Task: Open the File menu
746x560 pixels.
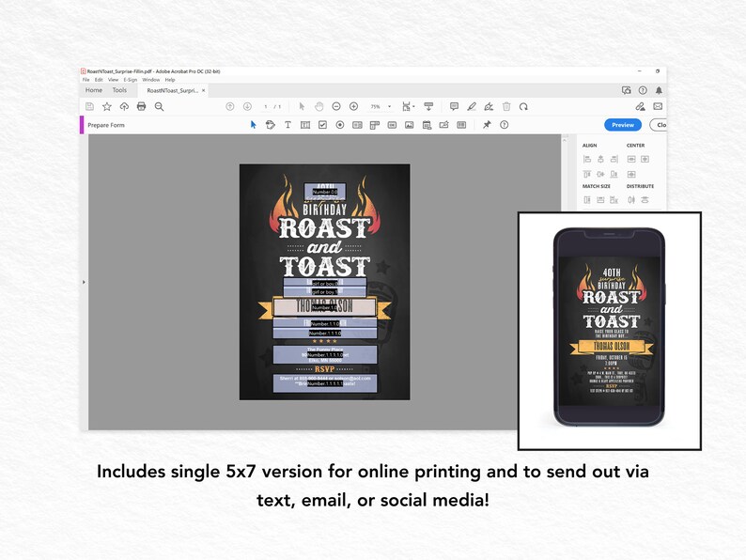Action: [85, 80]
